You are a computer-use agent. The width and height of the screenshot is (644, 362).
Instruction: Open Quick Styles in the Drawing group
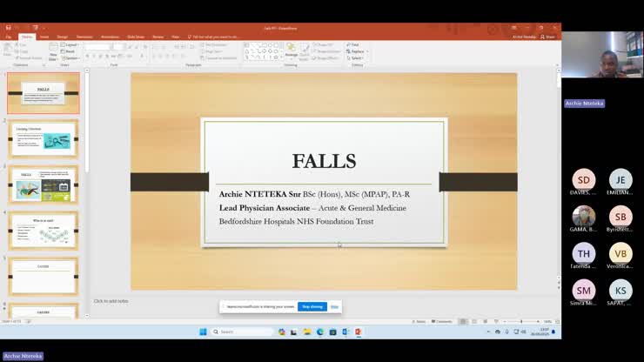(305, 52)
